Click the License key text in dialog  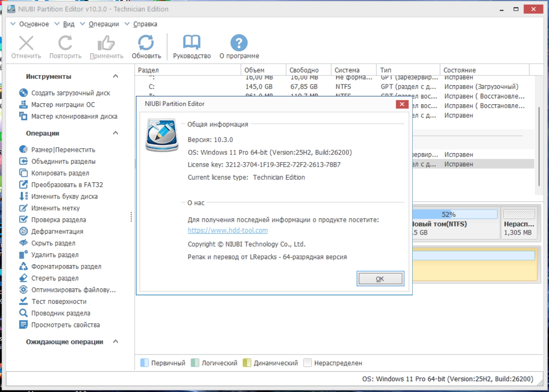click(x=264, y=165)
